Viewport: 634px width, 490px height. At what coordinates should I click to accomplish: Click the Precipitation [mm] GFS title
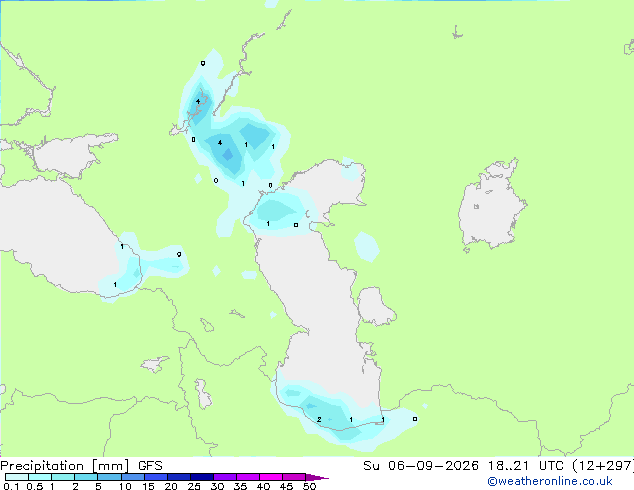click(81, 466)
